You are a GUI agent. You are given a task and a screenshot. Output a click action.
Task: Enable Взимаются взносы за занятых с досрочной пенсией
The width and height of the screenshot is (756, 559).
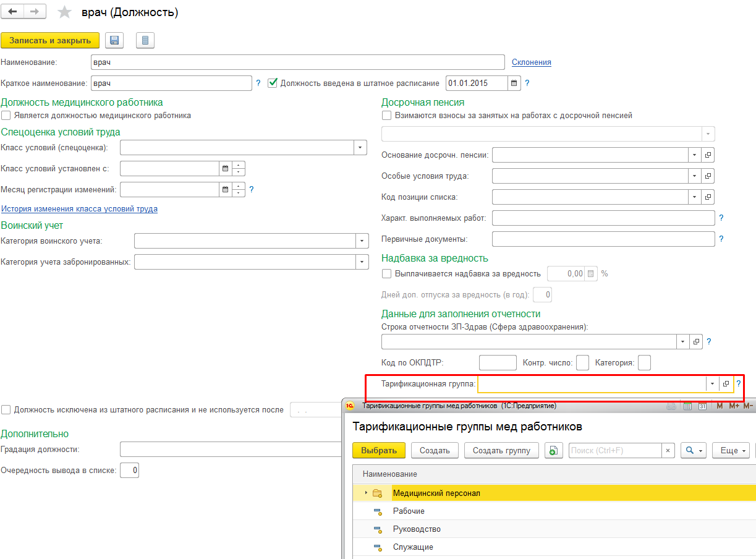(386, 116)
